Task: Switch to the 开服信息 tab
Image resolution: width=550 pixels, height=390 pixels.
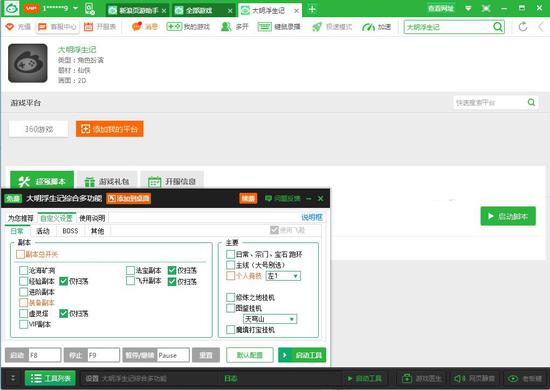Action: tap(172, 181)
